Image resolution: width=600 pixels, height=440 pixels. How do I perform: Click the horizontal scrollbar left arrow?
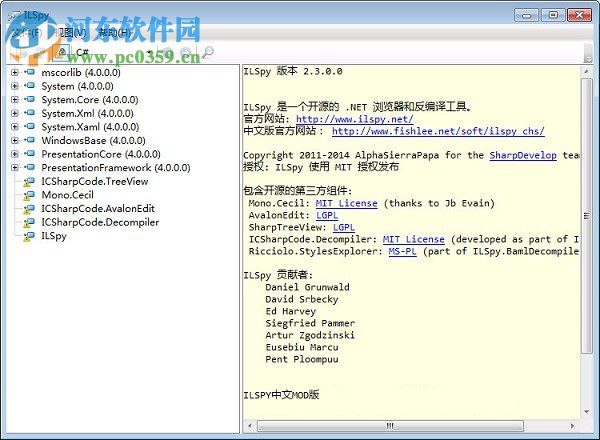coord(250,425)
